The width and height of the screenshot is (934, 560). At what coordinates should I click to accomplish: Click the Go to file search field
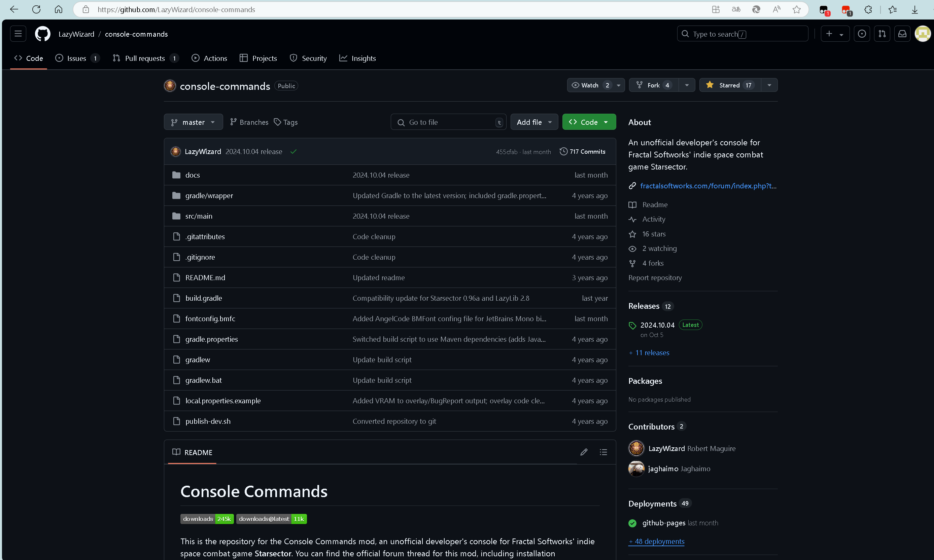(x=449, y=122)
